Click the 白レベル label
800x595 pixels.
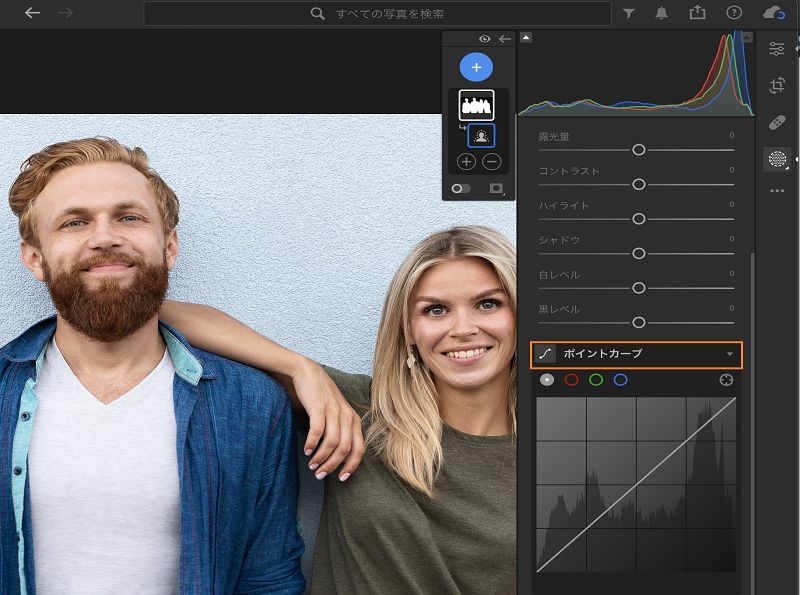click(559, 275)
